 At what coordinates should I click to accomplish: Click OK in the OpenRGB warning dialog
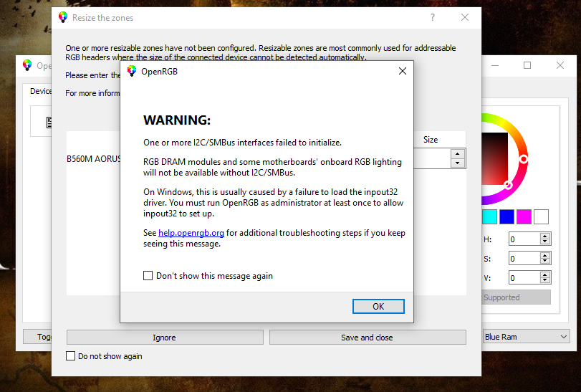378,307
